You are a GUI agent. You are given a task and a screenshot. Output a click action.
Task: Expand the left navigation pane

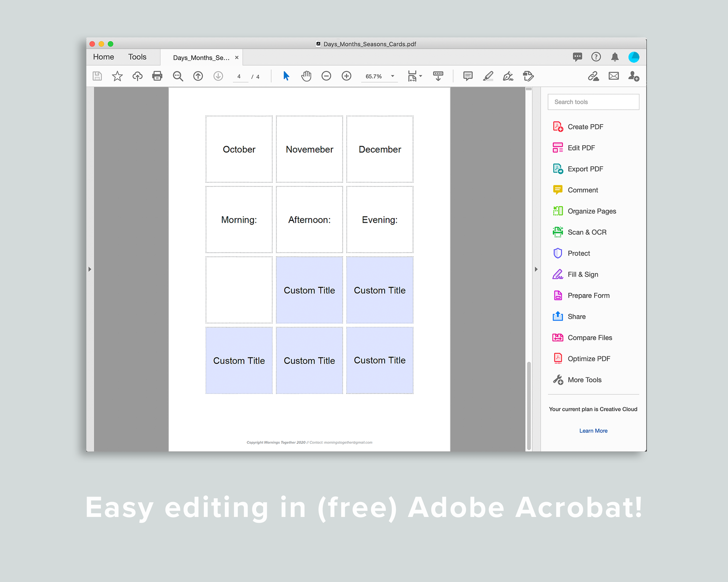tap(90, 269)
